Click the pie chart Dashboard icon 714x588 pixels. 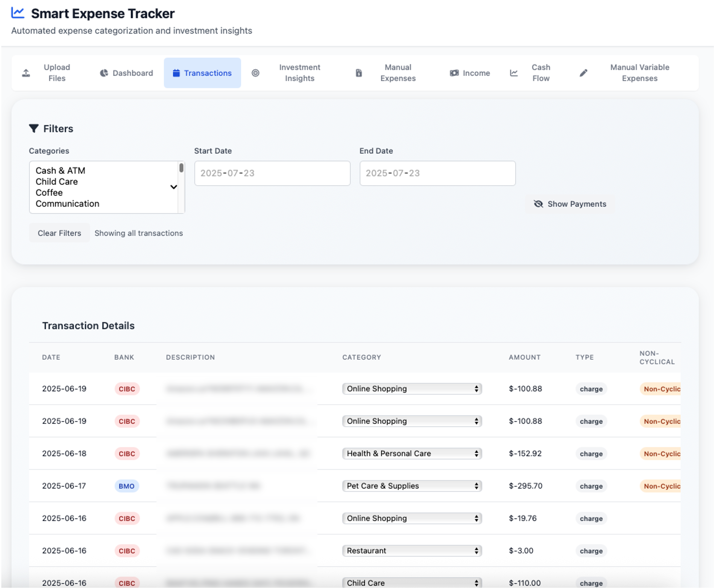[x=104, y=73]
